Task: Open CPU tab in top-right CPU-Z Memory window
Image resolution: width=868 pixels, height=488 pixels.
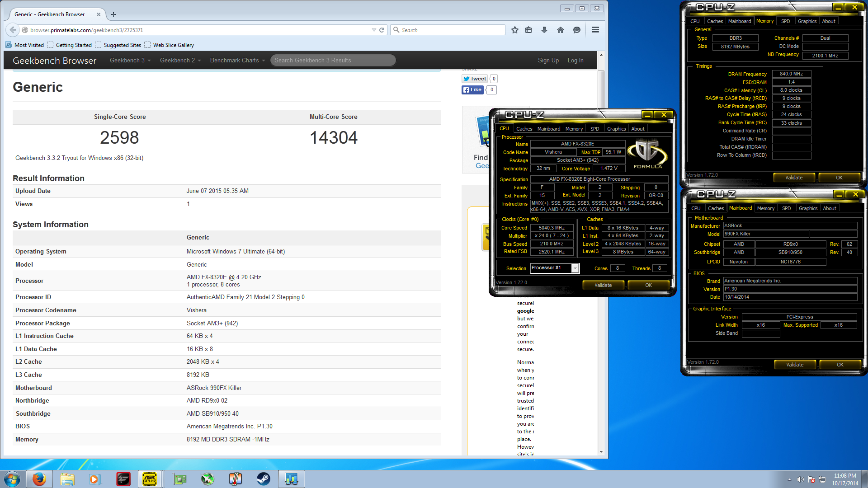Action: (695, 21)
